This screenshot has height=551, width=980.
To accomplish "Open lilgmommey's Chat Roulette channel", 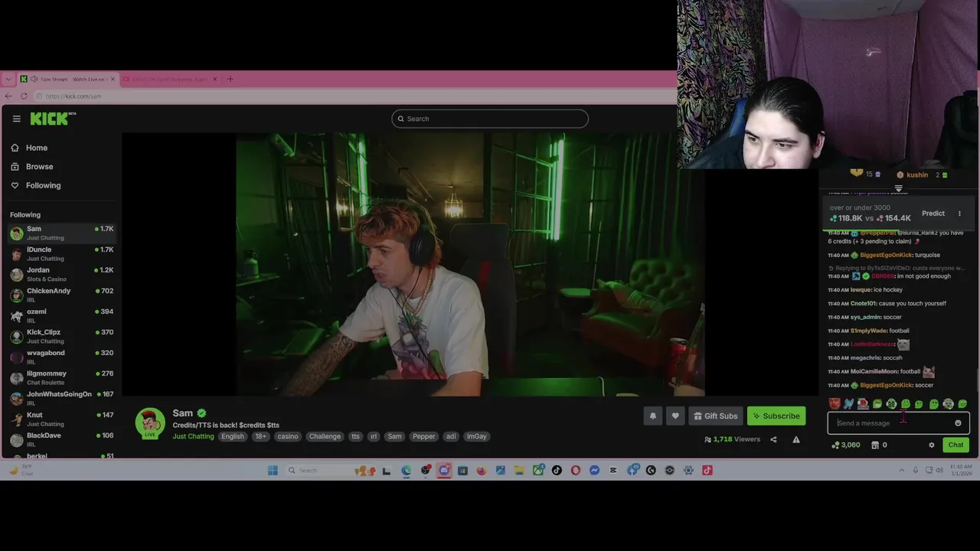I will pyautogui.click(x=61, y=377).
